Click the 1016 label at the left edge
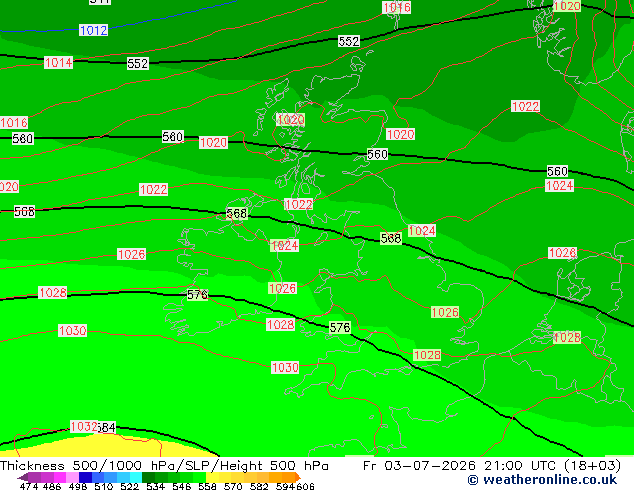This screenshot has width=634, height=490. [x=14, y=122]
